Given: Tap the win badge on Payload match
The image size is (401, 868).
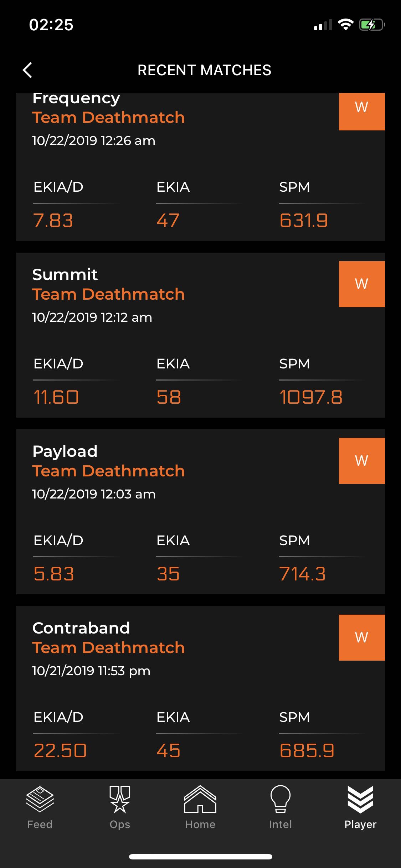Looking at the screenshot, I should coord(361,461).
